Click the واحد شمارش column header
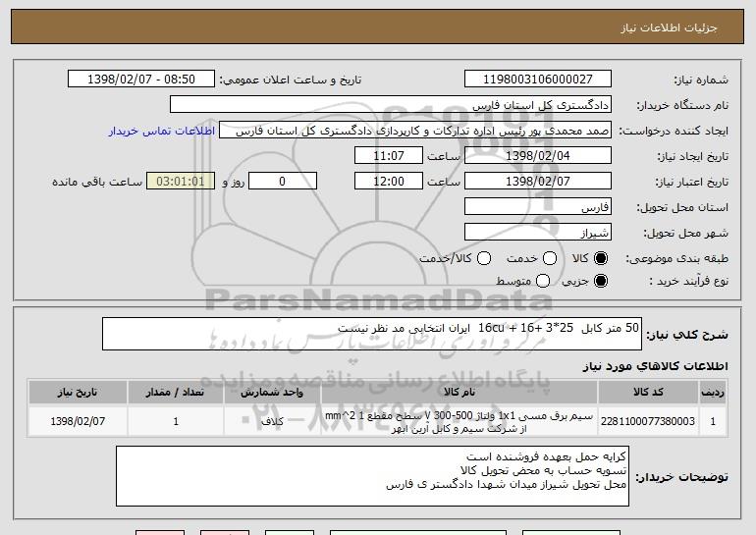 coord(272,393)
